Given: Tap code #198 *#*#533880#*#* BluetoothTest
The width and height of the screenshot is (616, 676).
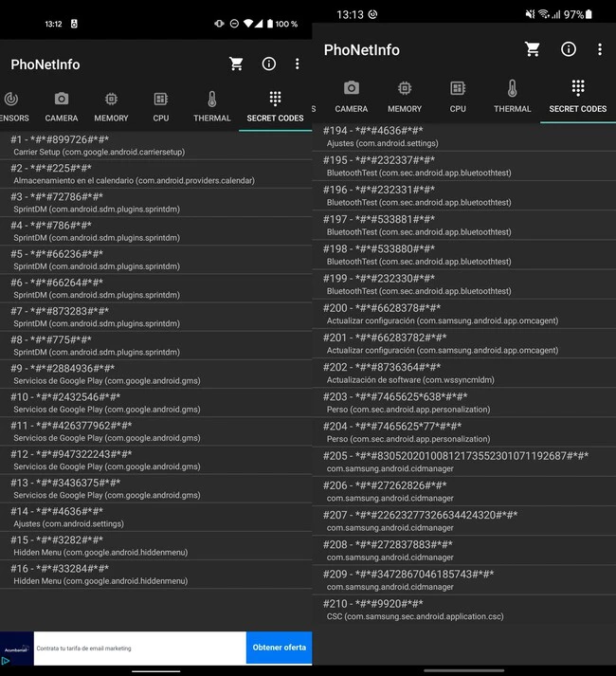Looking at the screenshot, I should (x=464, y=255).
